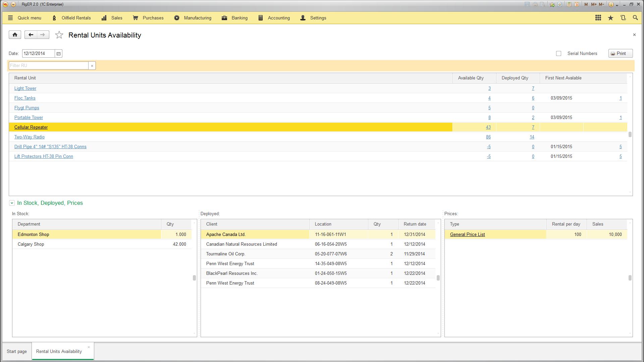Open the application main menu dropdown in title bar
Image resolution: width=644 pixels, height=362 pixels.
13,4
